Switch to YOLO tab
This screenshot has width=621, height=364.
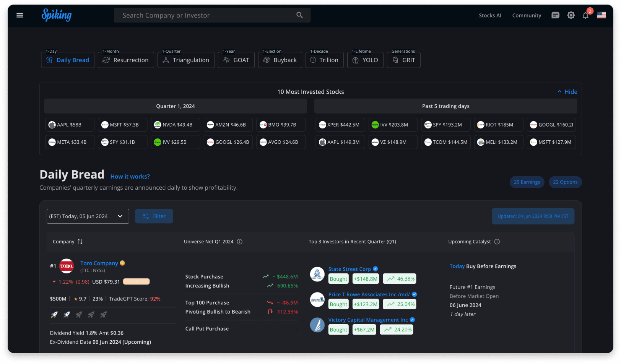pos(365,60)
